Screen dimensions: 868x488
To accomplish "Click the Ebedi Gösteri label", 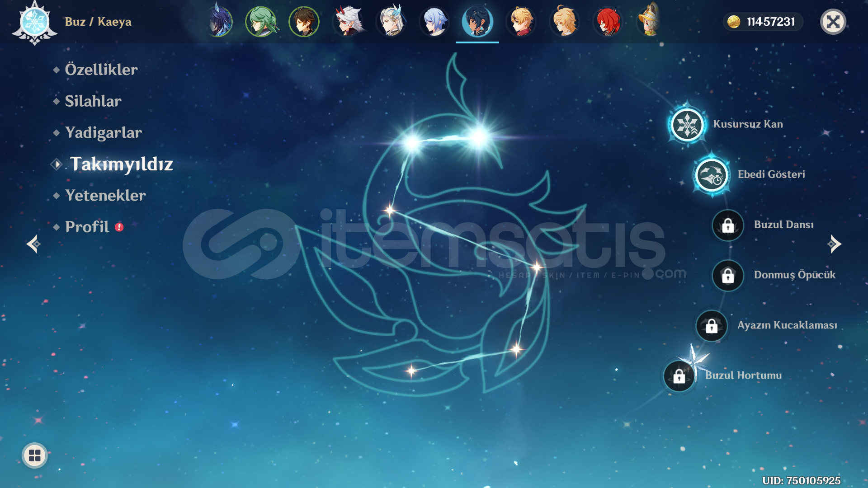I will click(x=771, y=174).
